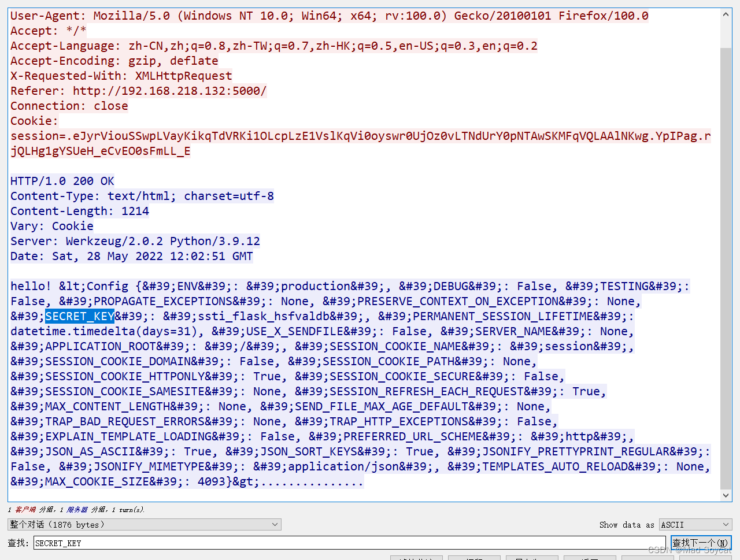Click the EXPLAIN_TEMPLATE_LOADING config text

128,436
